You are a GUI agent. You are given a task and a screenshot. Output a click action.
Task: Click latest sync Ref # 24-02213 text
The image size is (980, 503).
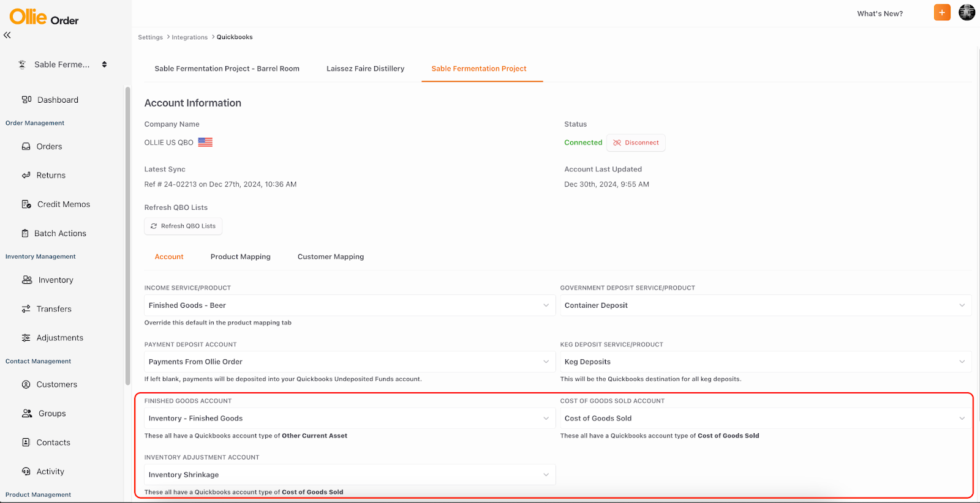pos(220,184)
